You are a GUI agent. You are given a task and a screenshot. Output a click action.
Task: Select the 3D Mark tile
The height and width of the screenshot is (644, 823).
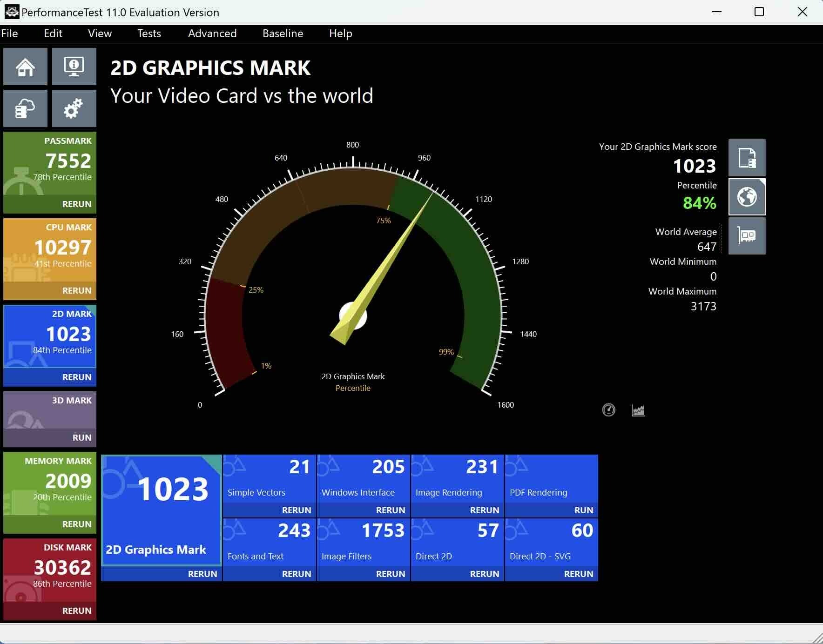[x=50, y=410]
